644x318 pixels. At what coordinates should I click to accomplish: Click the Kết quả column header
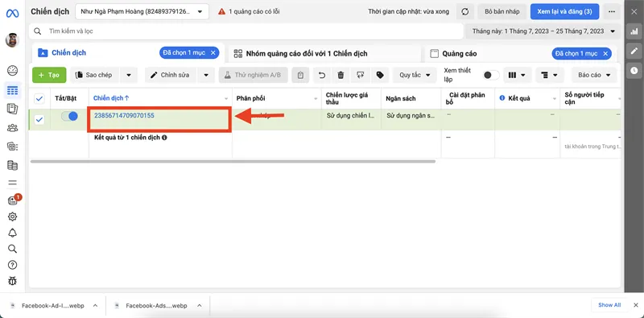(x=518, y=98)
